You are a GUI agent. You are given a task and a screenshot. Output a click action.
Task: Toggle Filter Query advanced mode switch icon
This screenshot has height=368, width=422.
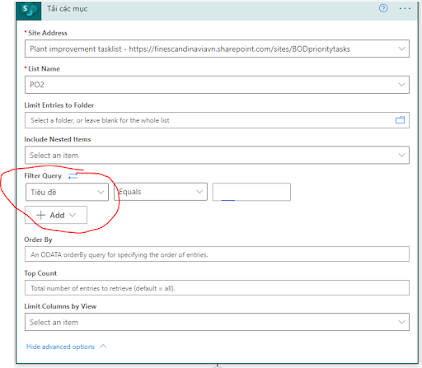click(x=73, y=176)
